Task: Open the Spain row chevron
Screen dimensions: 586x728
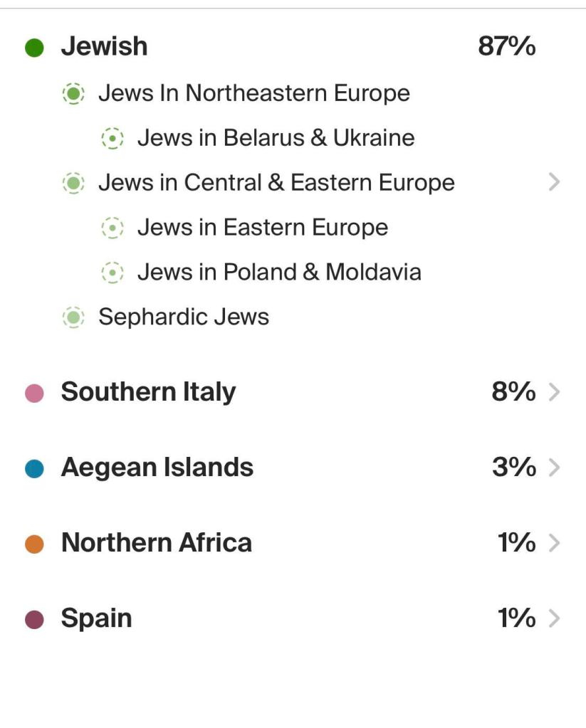Action: [555, 619]
